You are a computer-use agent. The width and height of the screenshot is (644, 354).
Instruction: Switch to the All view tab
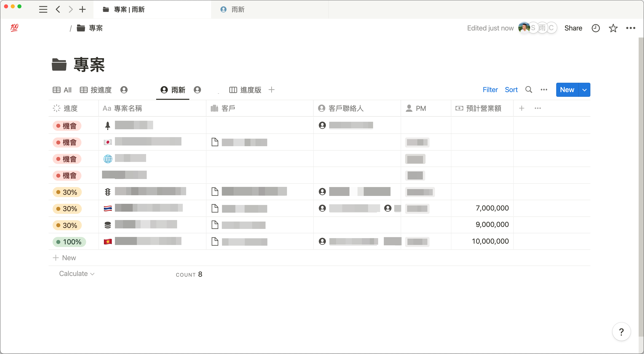point(62,90)
